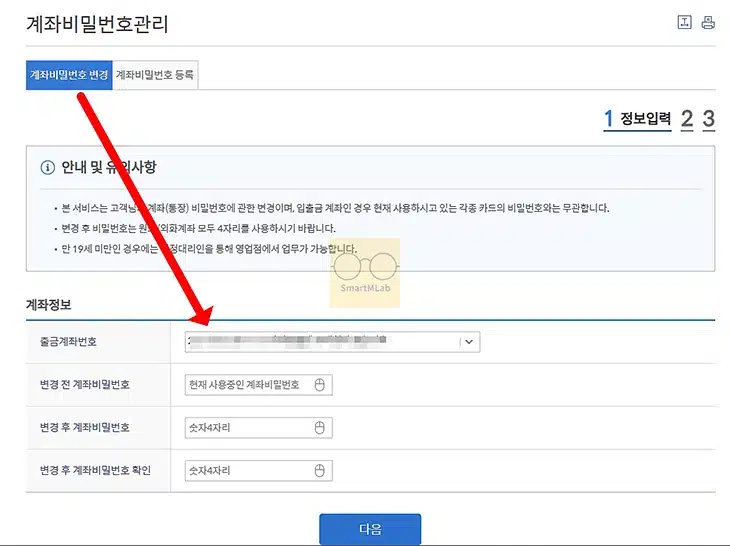Screen dimensions: 730x546
Task: Click into the 변경 후 계좌비밀번호 field
Action: click(247, 428)
